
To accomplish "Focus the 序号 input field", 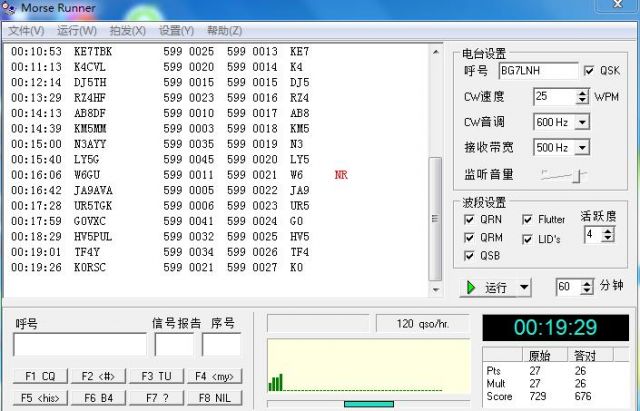I will (222, 345).
